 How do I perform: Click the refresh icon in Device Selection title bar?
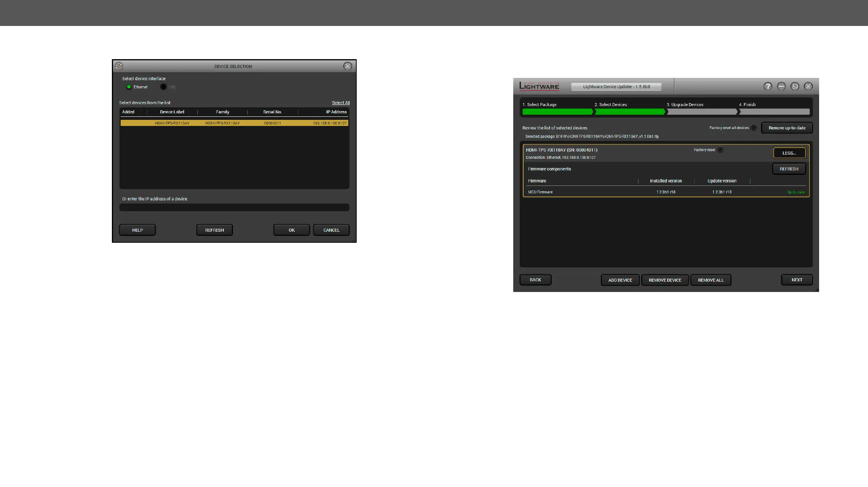click(x=119, y=66)
